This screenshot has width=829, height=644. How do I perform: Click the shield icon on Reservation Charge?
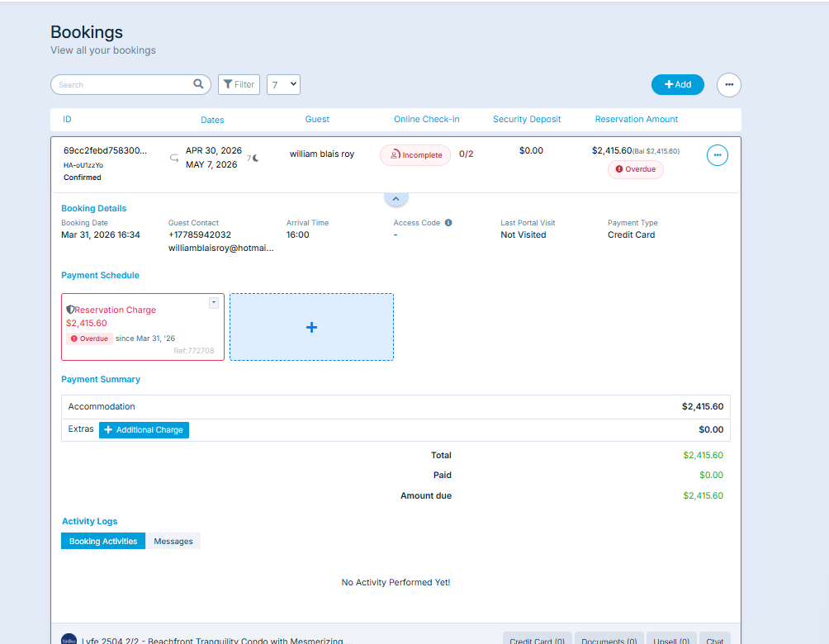click(70, 310)
